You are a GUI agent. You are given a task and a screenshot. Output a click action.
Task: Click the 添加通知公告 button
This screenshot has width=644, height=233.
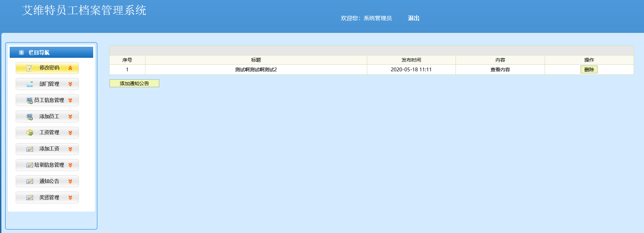click(134, 83)
